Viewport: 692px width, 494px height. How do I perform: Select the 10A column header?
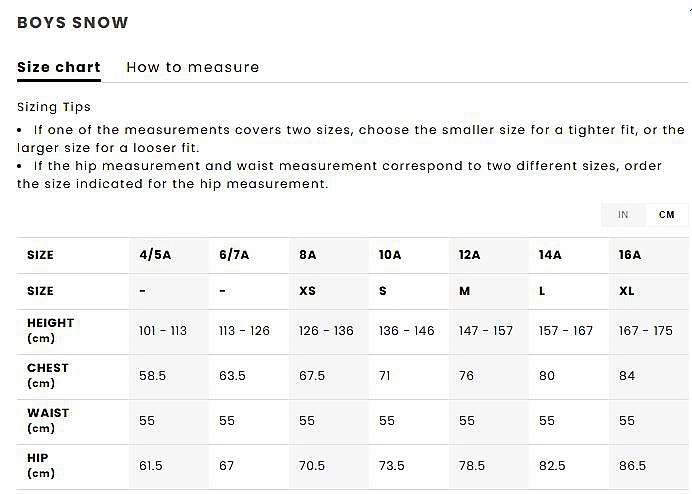click(390, 255)
